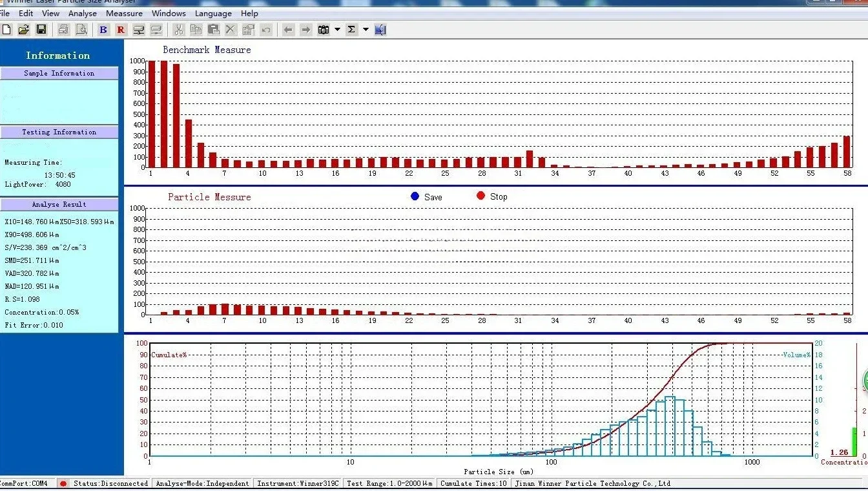Select the blue Save radio indicator
Image resolution: width=868 pixels, height=491 pixels.
(415, 196)
